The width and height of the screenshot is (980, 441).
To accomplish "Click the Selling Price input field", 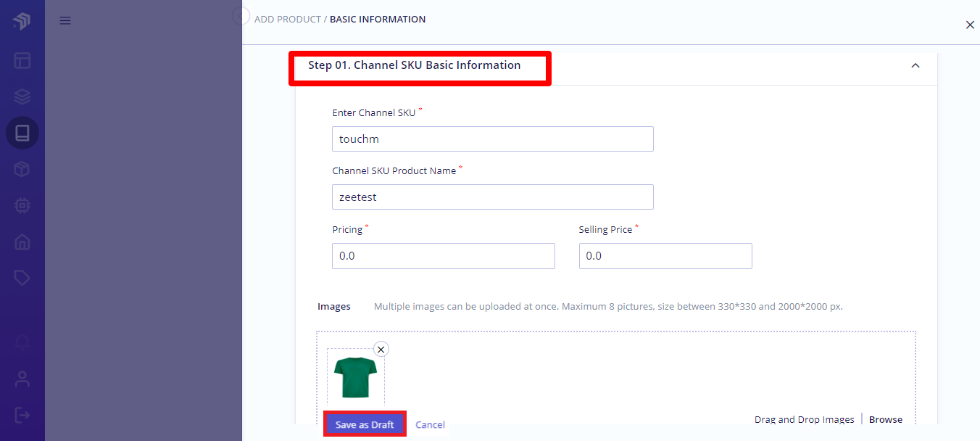I will pyautogui.click(x=665, y=256).
